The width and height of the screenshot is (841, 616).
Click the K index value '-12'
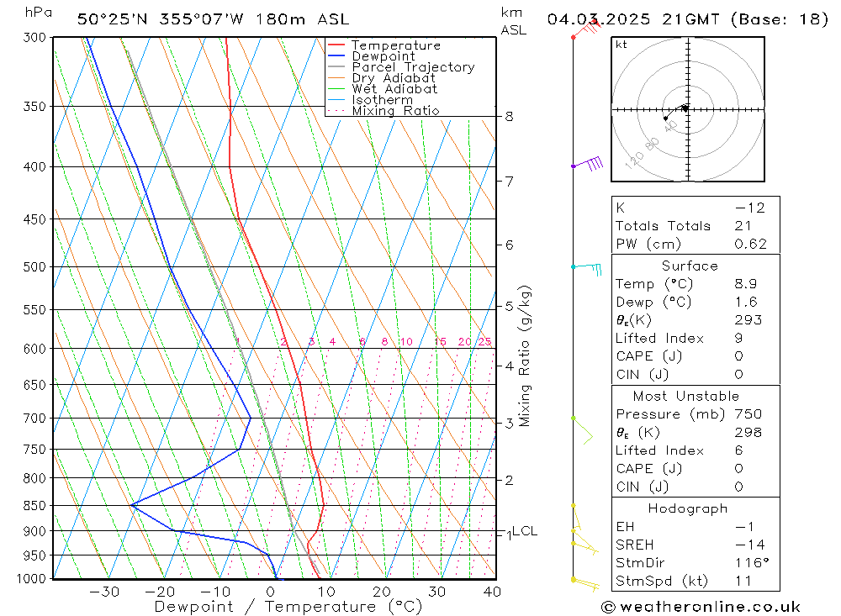(750, 208)
